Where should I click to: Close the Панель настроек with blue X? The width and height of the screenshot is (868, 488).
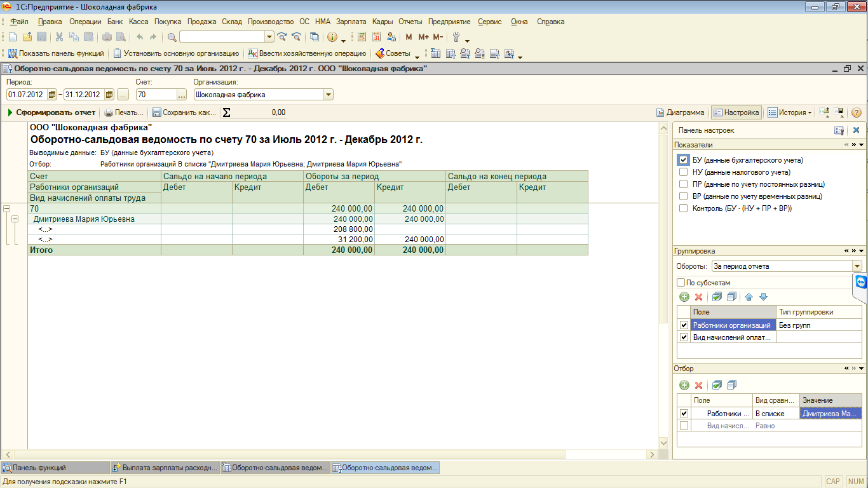[x=856, y=130]
